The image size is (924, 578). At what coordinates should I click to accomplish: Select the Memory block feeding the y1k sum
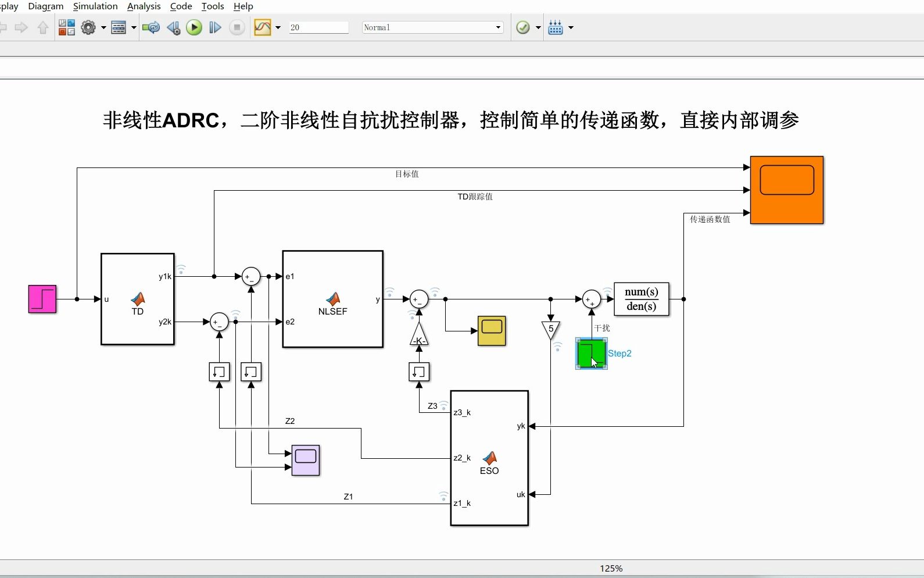tap(251, 372)
